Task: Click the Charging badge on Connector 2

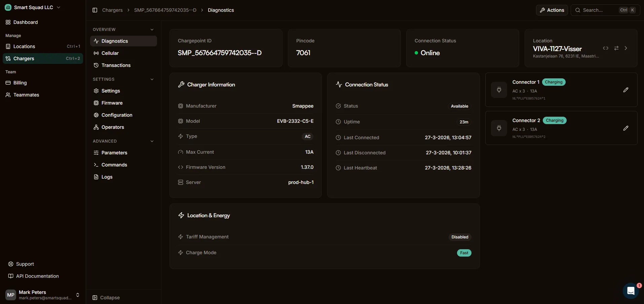Action: pos(555,120)
